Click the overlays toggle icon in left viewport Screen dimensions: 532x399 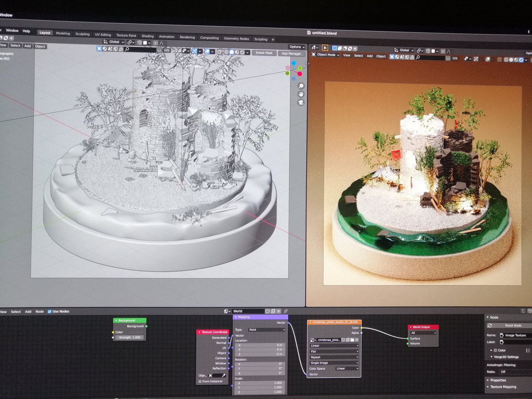click(207, 51)
